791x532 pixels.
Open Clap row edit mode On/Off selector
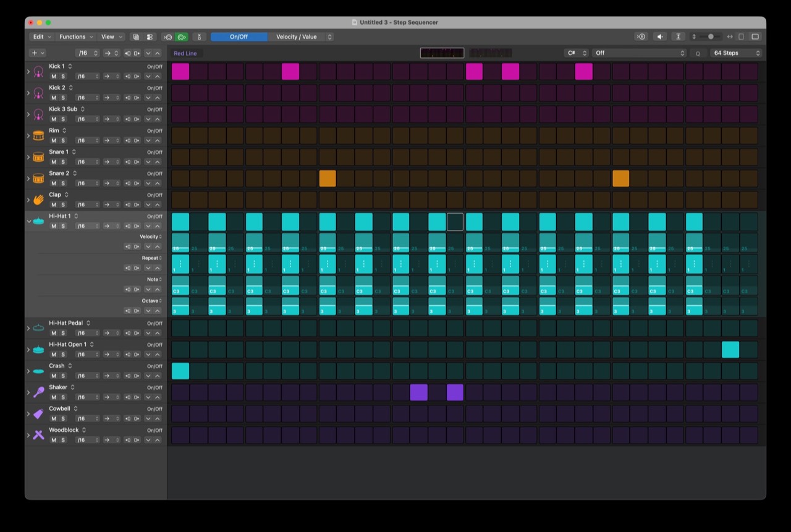[154, 195]
